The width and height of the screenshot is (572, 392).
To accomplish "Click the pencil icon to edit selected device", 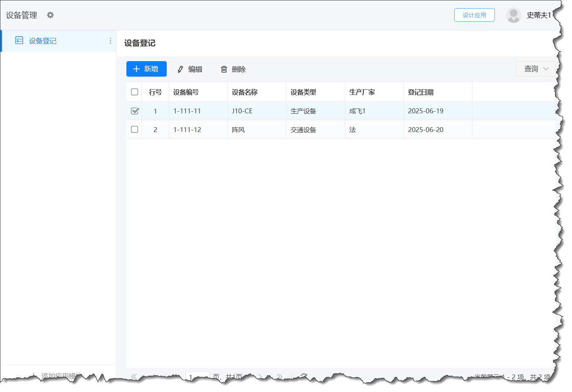I will coord(180,69).
